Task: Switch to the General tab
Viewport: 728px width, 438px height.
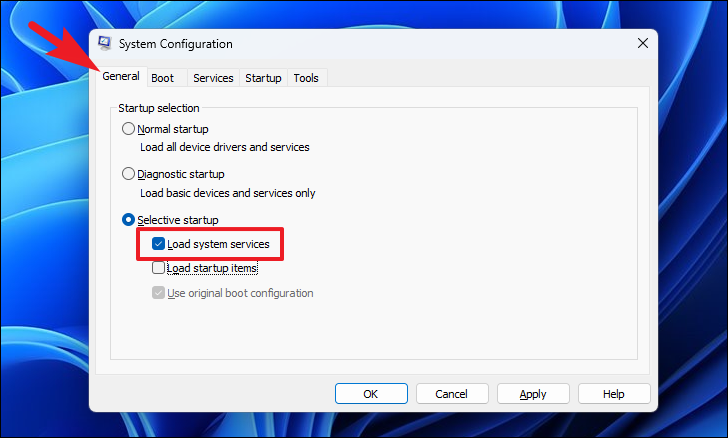Action: 121,77
